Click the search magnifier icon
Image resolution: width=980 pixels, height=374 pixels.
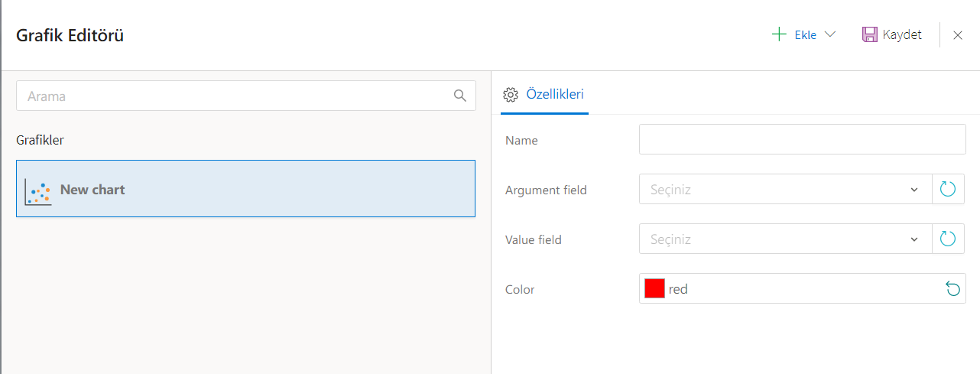(x=459, y=96)
